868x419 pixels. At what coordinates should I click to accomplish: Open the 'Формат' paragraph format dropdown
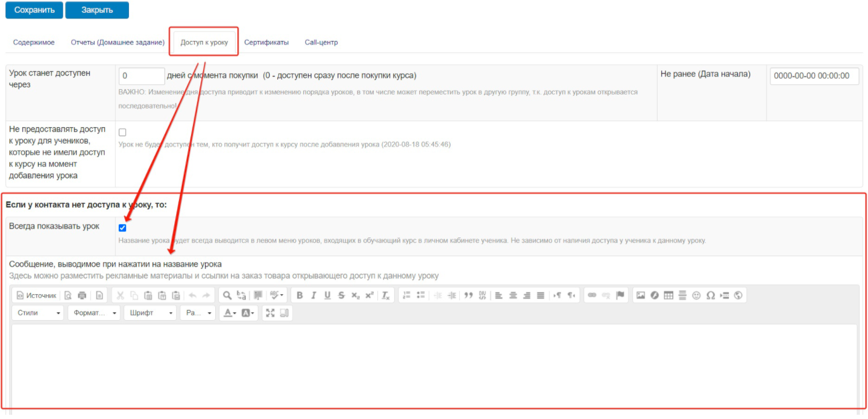click(93, 313)
